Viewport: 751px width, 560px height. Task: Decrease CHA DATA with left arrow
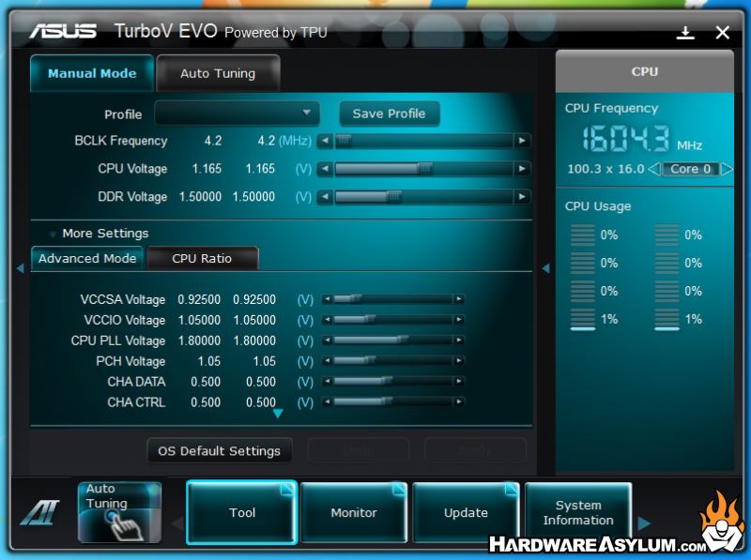(x=327, y=381)
